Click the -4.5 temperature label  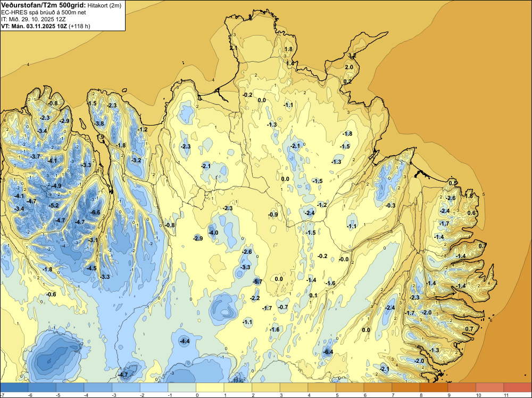click(92, 268)
